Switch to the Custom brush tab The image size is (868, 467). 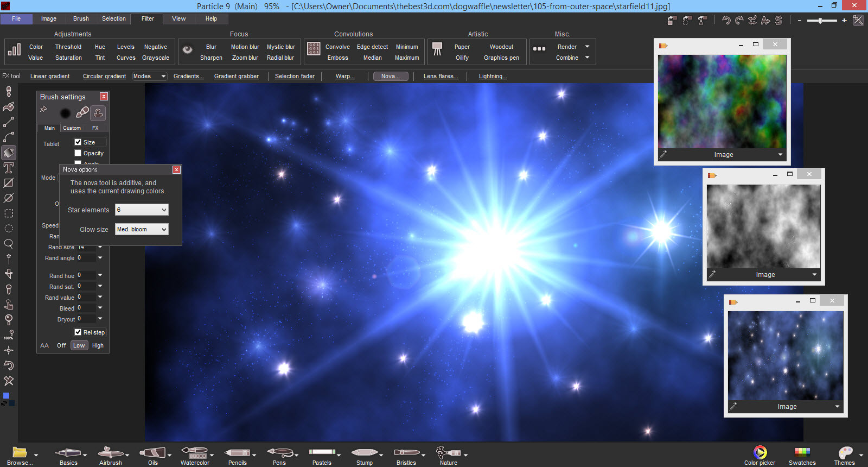pos(72,128)
